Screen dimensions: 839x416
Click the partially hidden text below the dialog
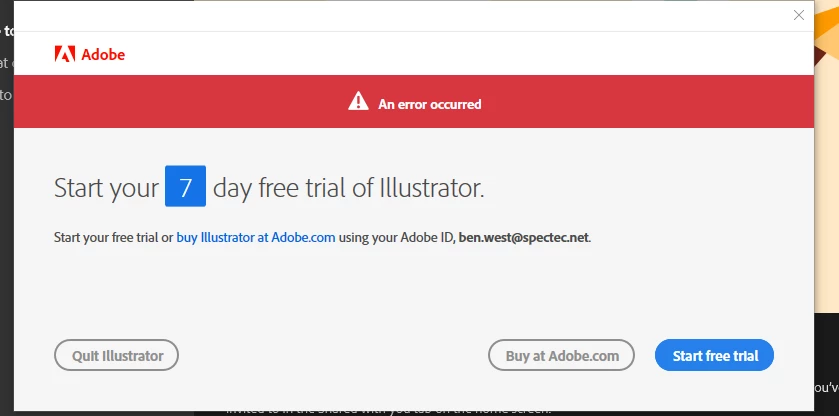point(388,413)
